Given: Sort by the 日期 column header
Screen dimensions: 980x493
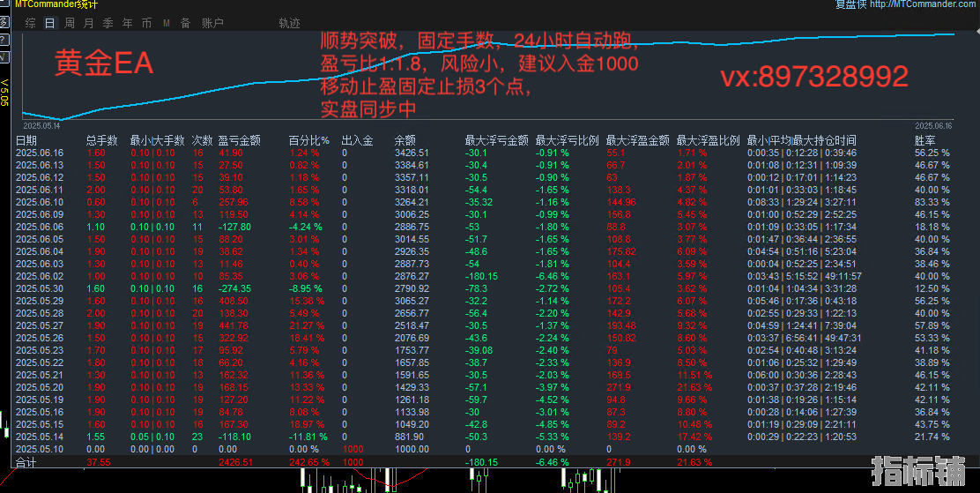Looking at the screenshot, I should (26, 140).
